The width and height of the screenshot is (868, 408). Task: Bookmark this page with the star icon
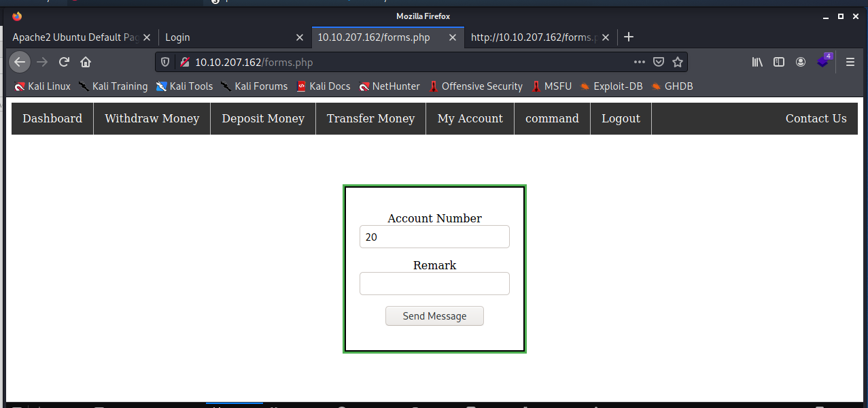click(x=677, y=62)
